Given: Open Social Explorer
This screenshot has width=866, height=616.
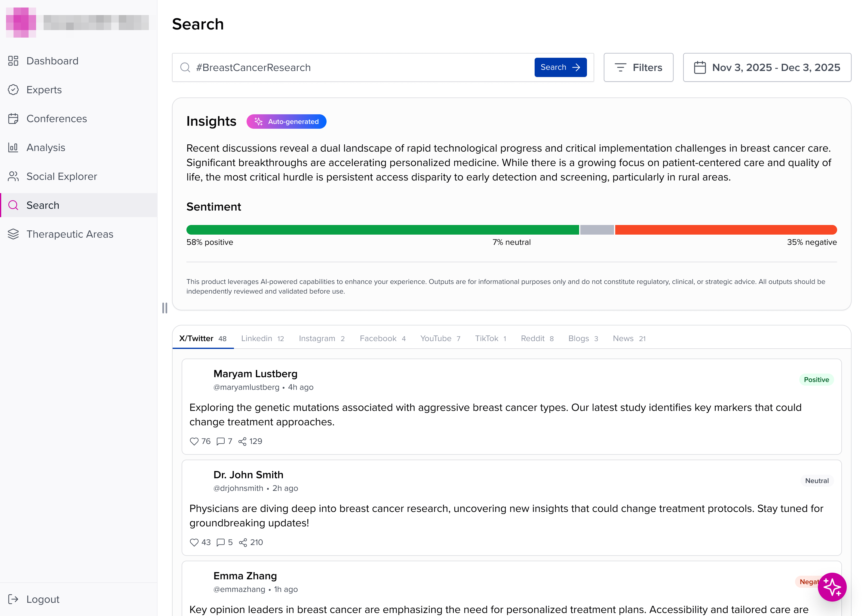Looking at the screenshot, I should [x=78, y=176].
